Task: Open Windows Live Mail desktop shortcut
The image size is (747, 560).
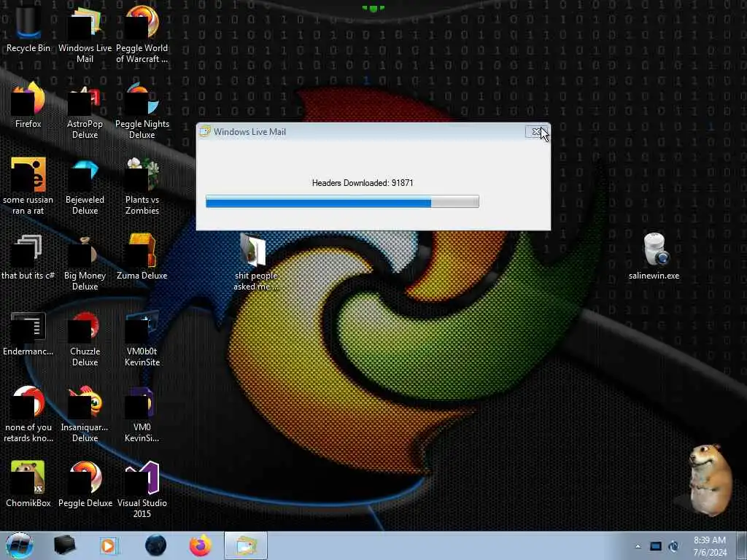Action: tap(85, 34)
